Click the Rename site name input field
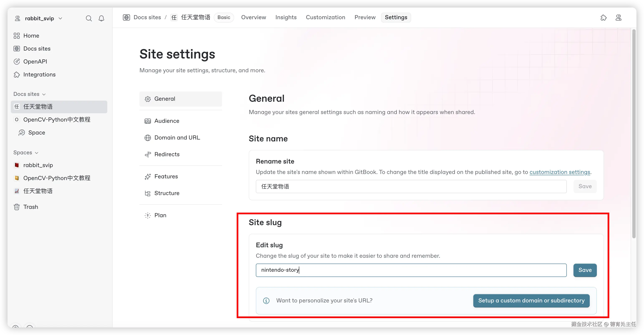The width and height of the screenshot is (644, 335). pos(411,186)
